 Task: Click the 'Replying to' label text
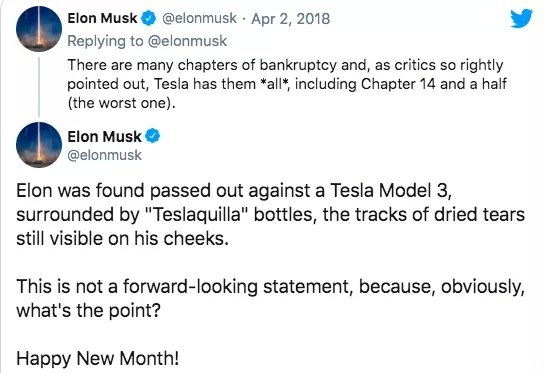105,41
